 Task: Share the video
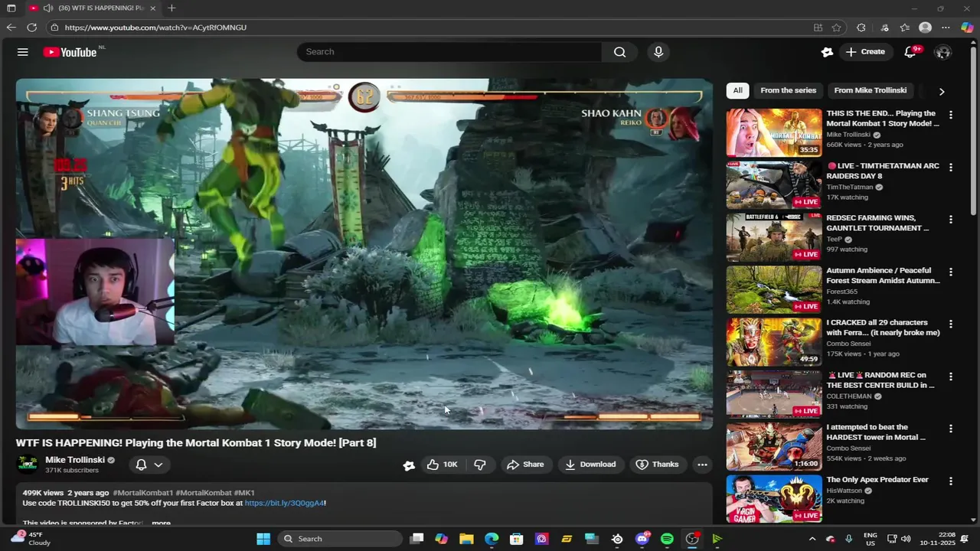pyautogui.click(x=525, y=465)
